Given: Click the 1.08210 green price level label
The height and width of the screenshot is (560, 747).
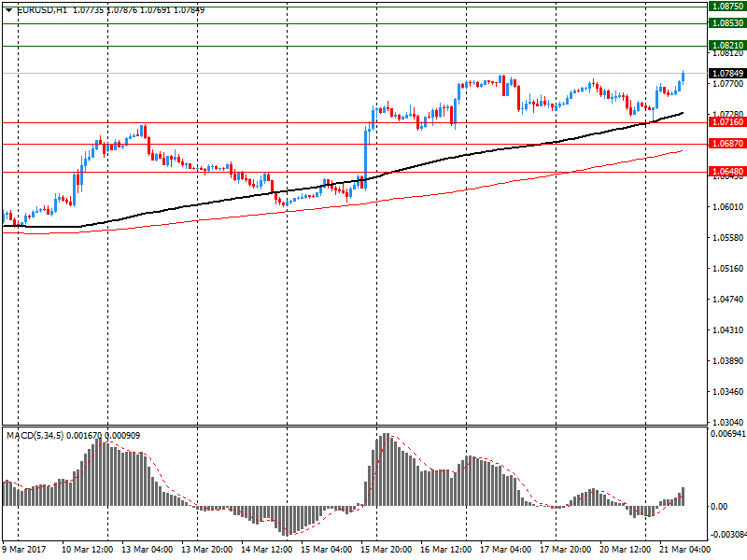Looking at the screenshot, I should pyautogui.click(x=727, y=46).
